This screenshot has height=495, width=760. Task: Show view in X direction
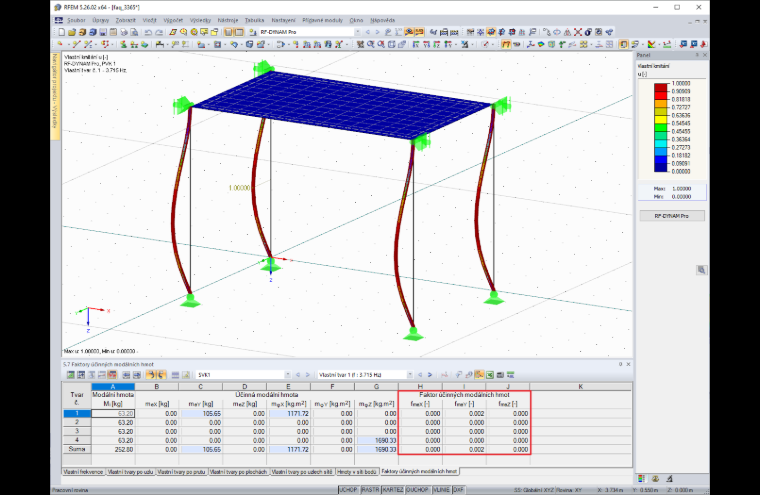point(416,44)
